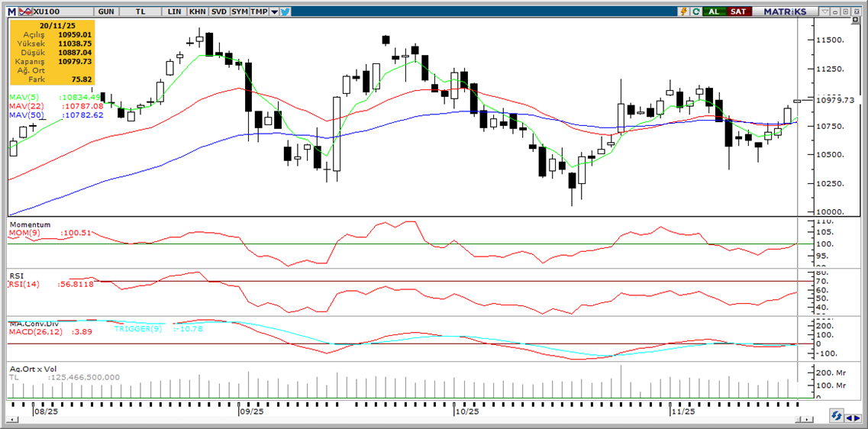Click the green refresh icon
Image resolution: width=868 pixels, height=429 pixels.
coord(696,11)
